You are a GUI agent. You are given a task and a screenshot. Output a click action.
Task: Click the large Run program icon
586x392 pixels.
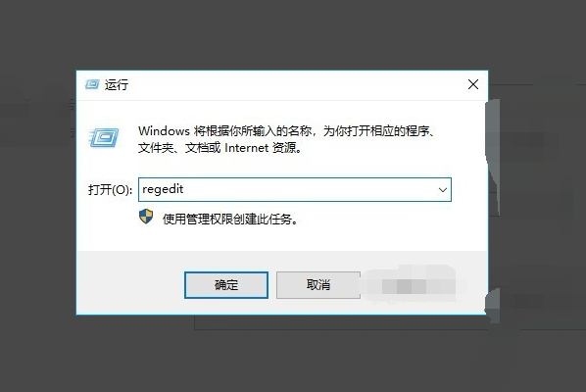click(104, 137)
